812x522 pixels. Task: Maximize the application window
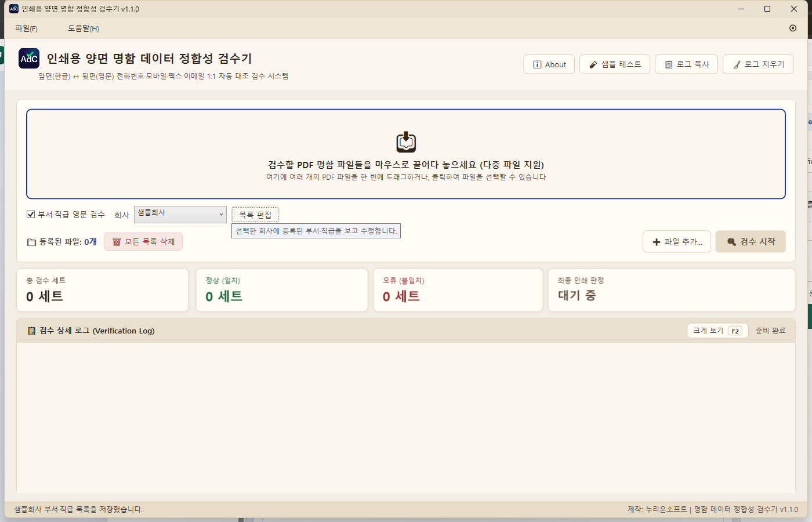point(767,9)
